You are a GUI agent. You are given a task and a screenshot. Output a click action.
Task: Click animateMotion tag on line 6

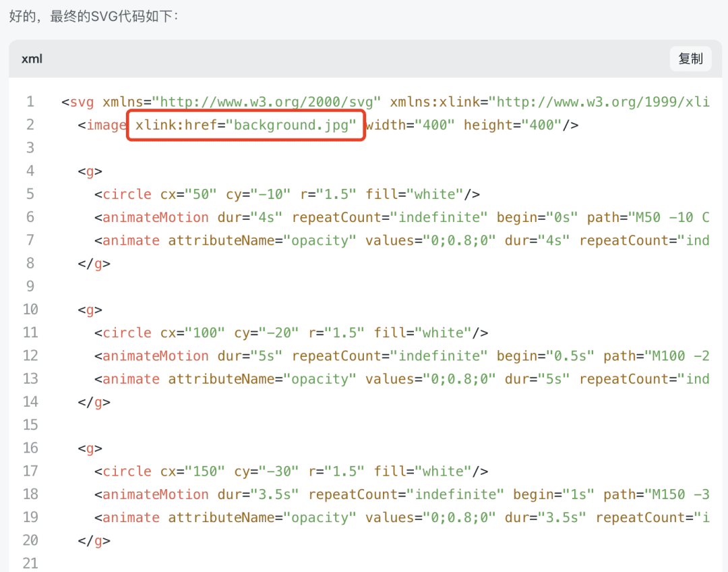(152, 217)
